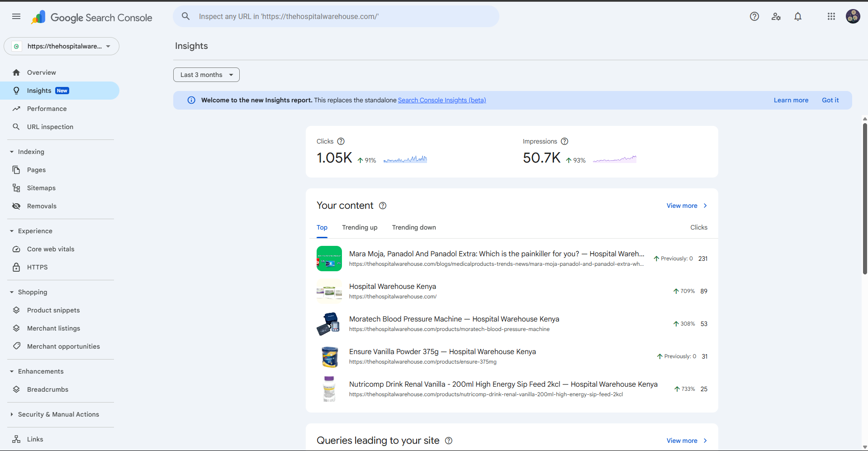
Task: Open user management settings icon
Action: [776, 17]
